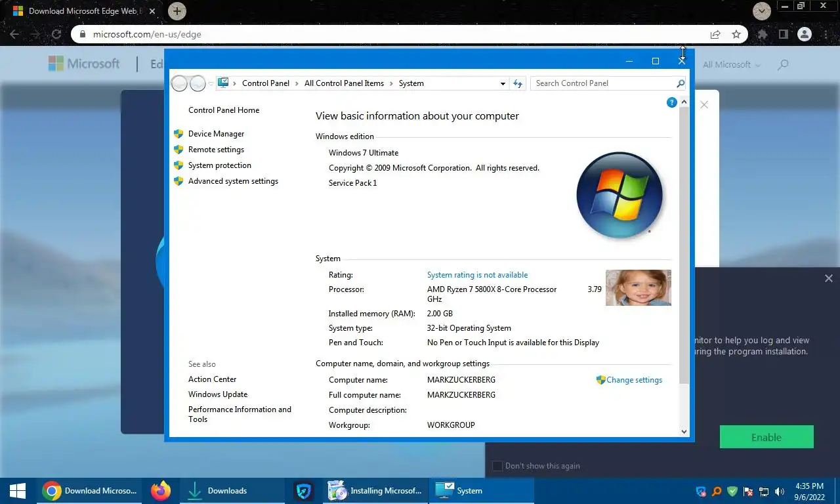Open Performance Information and Tools link
840x504 pixels.
tap(240, 414)
